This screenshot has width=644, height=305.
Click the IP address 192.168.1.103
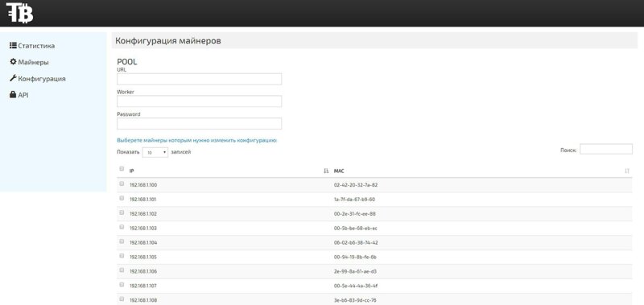pos(143,229)
